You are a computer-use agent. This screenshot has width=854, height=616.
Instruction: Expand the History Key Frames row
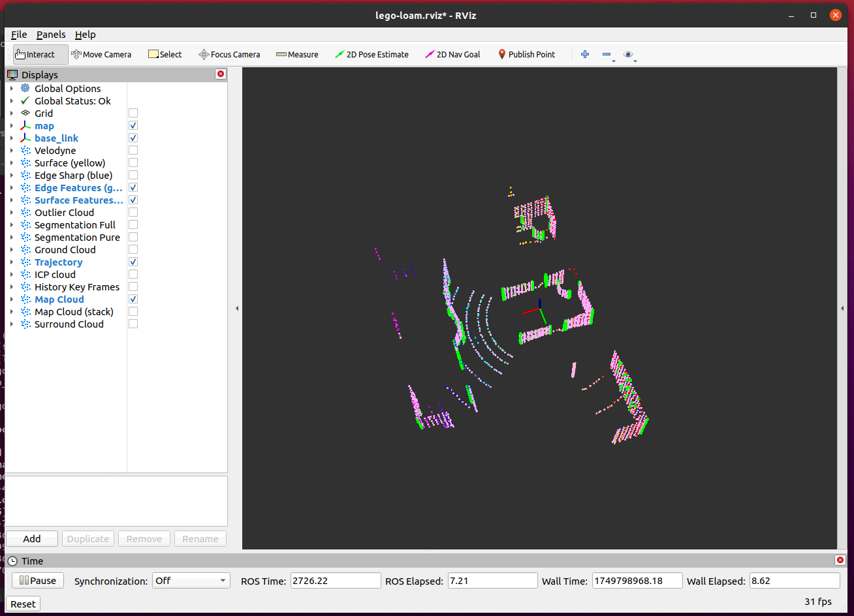(12, 286)
